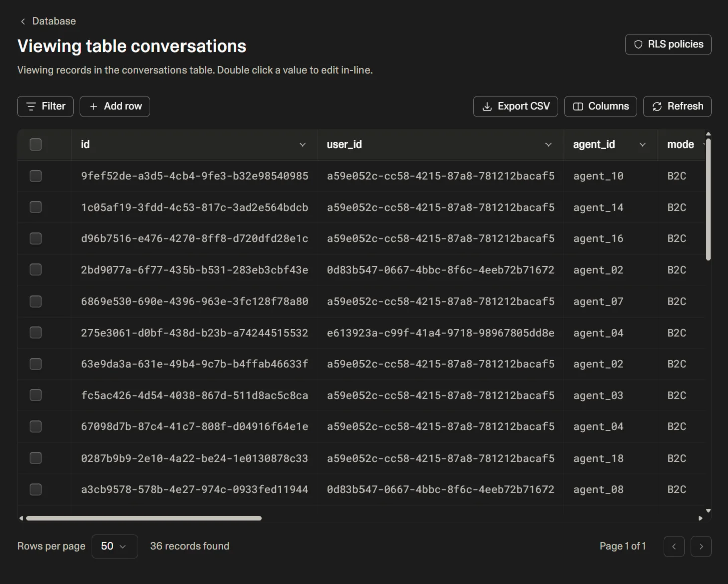Click id cell 1c05af19-3fdd-4c53-817c-3ad2e564bdcb
The height and width of the screenshot is (584, 728).
pyautogui.click(x=195, y=207)
